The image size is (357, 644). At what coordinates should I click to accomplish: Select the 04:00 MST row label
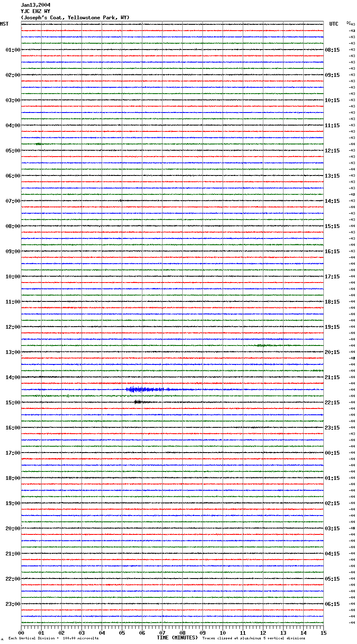click(13, 126)
